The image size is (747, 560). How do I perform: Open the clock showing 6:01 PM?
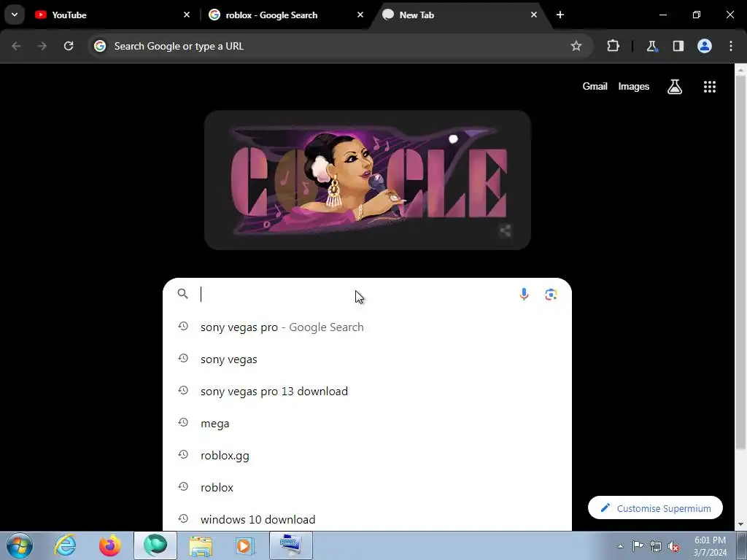(710, 546)
